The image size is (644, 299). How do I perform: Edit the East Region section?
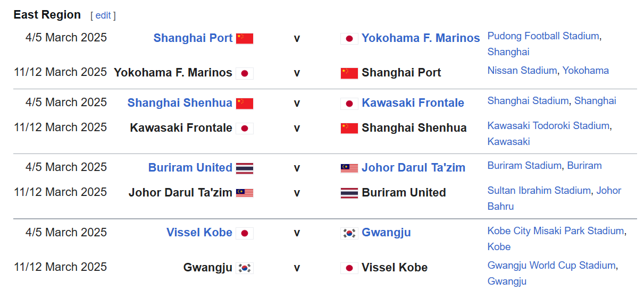coord(103,15)
